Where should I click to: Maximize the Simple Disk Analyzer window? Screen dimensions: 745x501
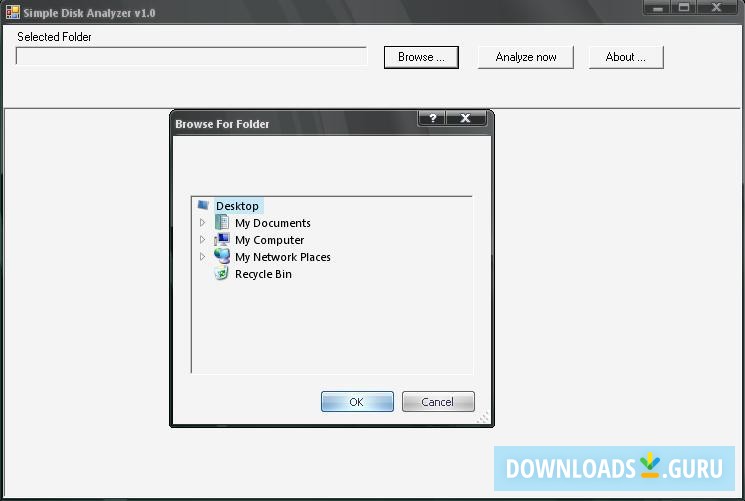[684, 7]
